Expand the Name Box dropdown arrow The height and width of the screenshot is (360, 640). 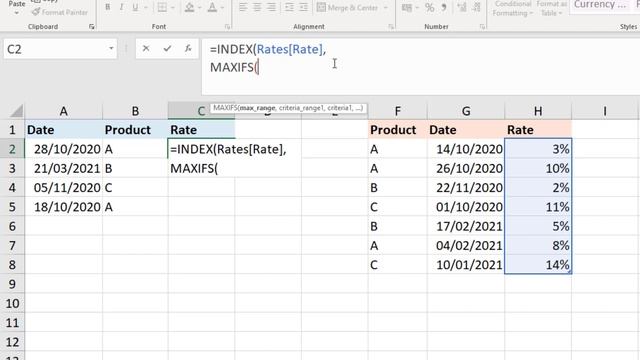click(111, 49)
